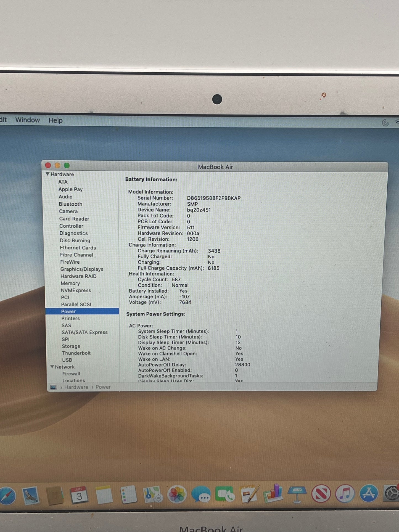The image size is (399, 532).
Task: Select PCI in the sidebar
Action: pos(65,298)
